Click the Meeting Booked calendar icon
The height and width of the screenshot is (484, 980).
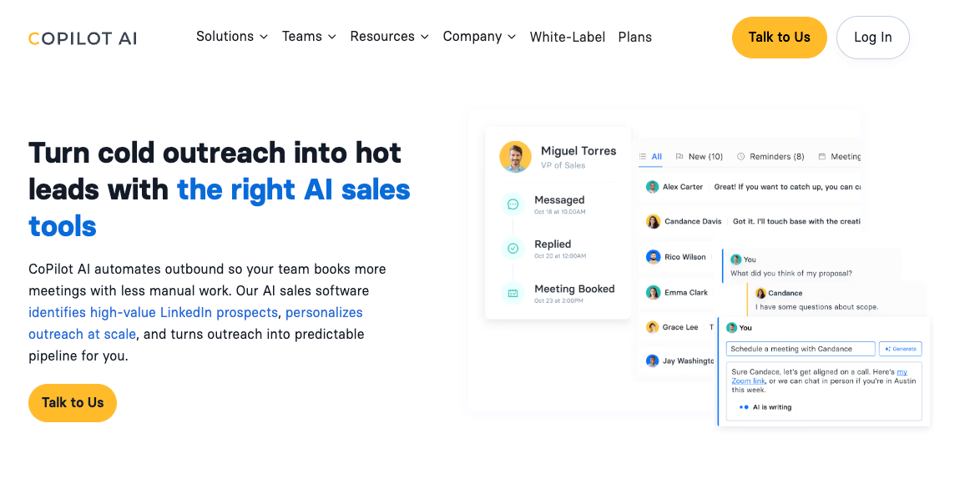(x=513, y=293)
